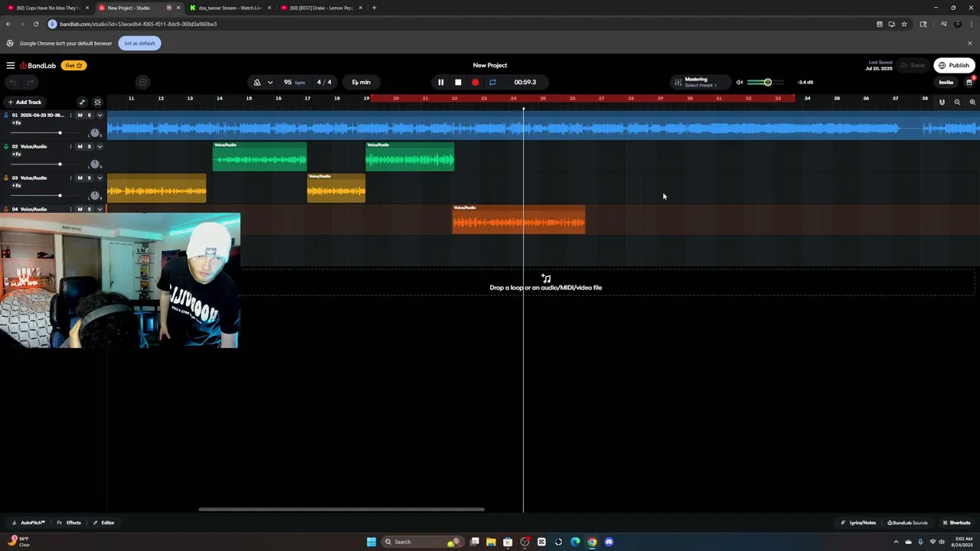
Task: Toggle the metronome
Action: pos(257,82)
